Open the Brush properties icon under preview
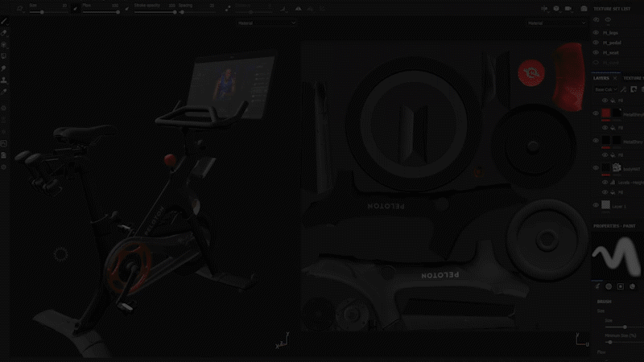 click(x=597, y=286)
